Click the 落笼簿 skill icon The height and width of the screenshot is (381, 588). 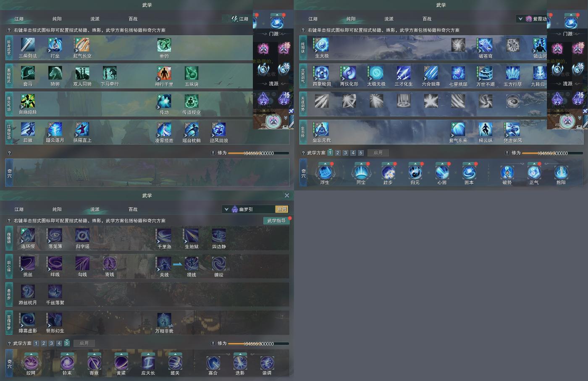(x=55, y=236)
